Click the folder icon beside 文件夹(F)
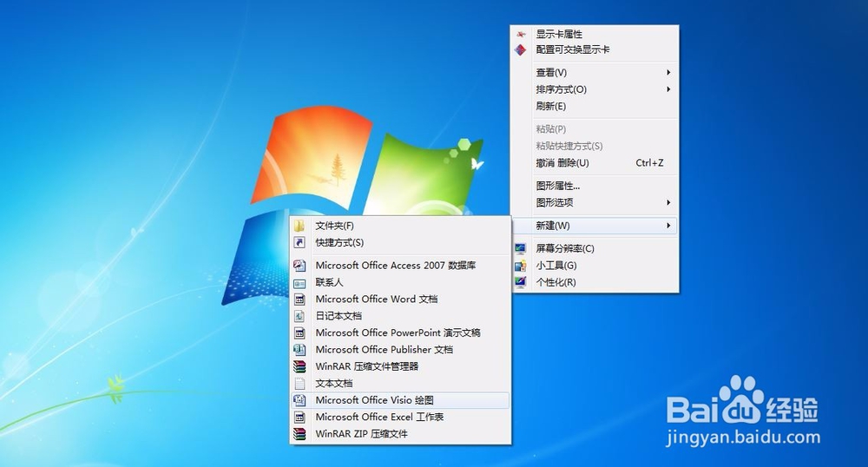 (299, 226)
